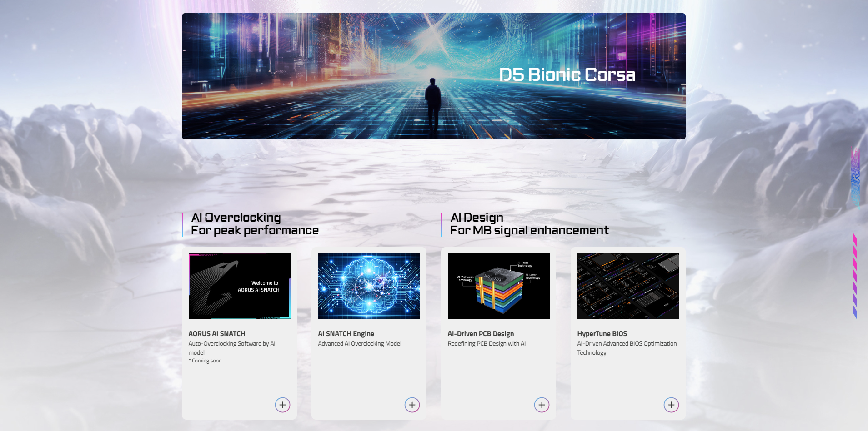Image resolution: width=868 pixels, height=431 pixels.
Task: Open the Welcome to AORUS AI SNATCH thumbnail
Action: point(240,286)
